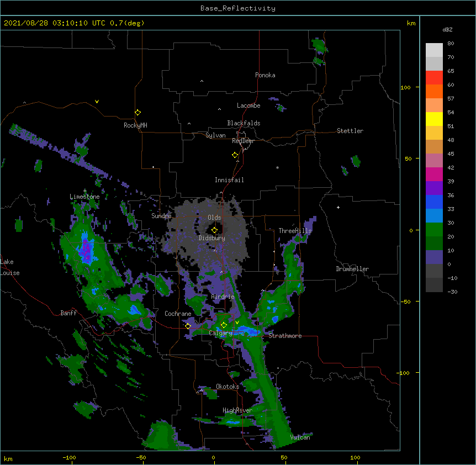The image size is (476, 465).
Task: Click the yellow V marker northeast of Calgary
Action: 237,323
